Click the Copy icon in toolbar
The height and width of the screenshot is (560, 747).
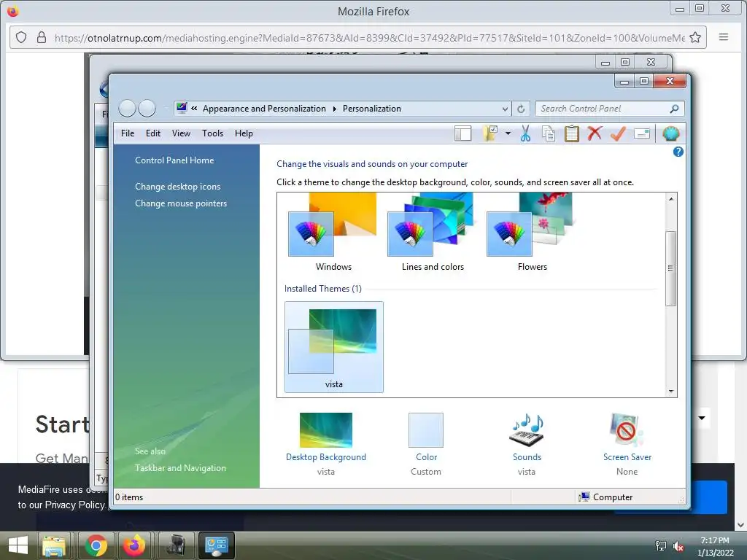point(549,134)
